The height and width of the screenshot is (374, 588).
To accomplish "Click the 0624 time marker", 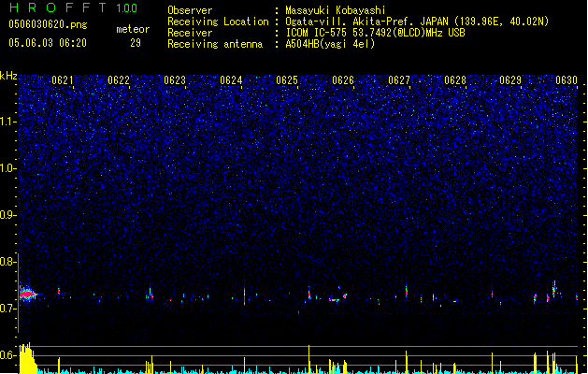I will coord(231,80).
